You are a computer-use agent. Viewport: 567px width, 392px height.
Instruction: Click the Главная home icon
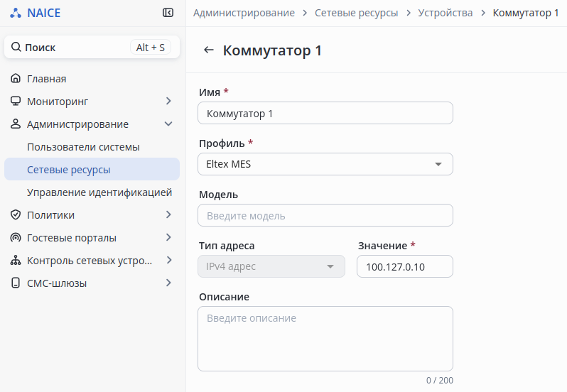click(x=16, y=79)
